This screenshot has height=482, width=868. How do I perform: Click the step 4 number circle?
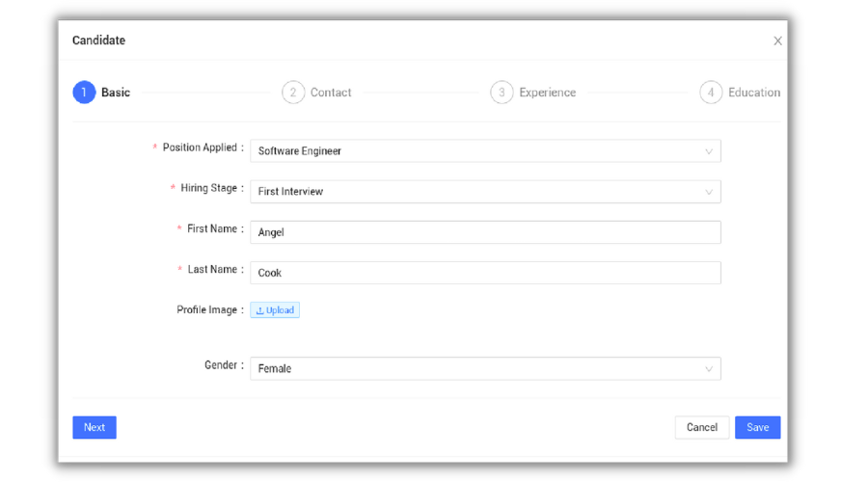pos(711,93)
